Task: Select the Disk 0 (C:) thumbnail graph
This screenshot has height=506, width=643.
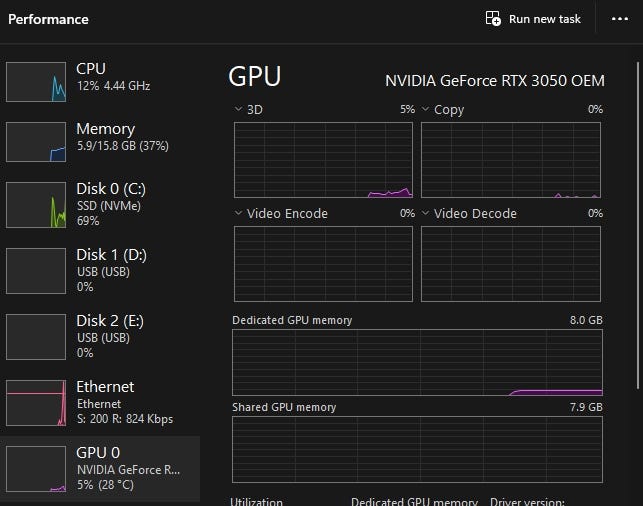Action: [36, 205]
